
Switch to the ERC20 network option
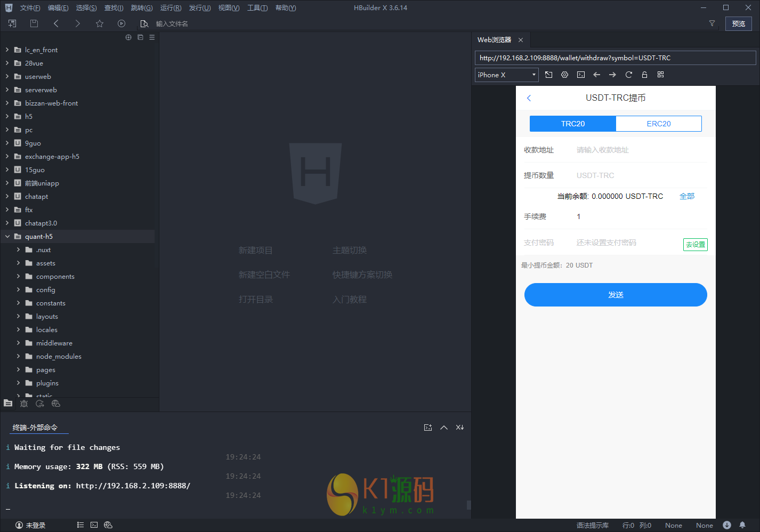(658, 124)
